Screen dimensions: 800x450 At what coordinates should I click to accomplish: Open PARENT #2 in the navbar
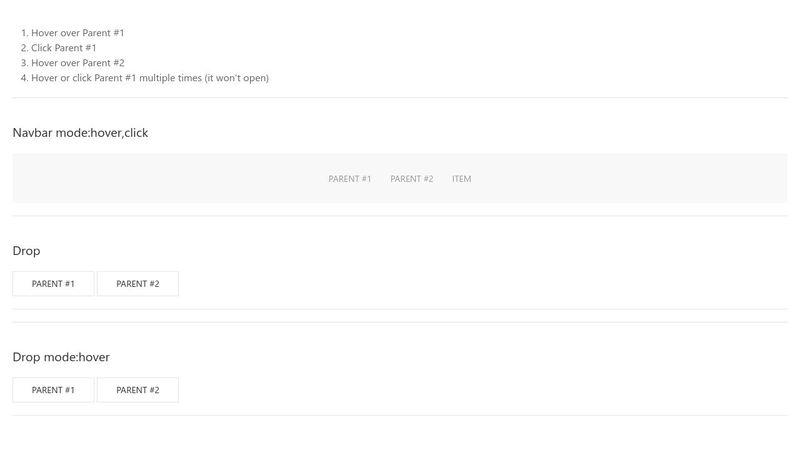pyautogui.click(x=411, y=179)
